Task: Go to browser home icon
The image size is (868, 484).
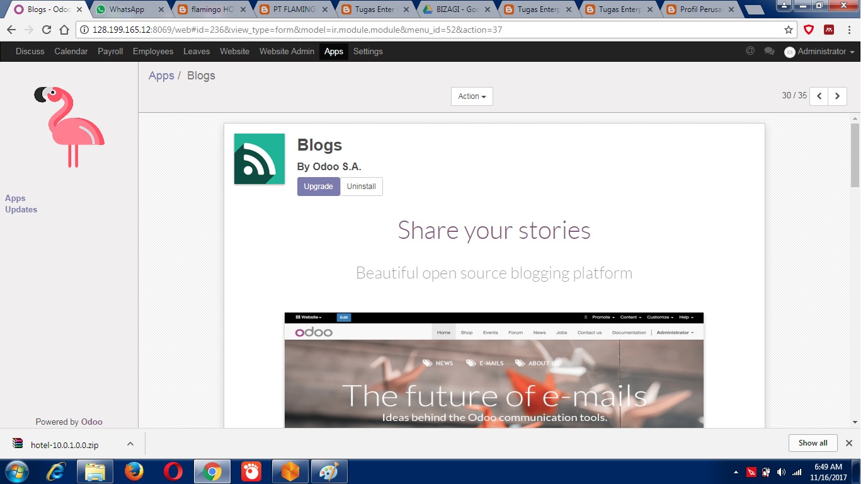Action: (x=64, y=30)
